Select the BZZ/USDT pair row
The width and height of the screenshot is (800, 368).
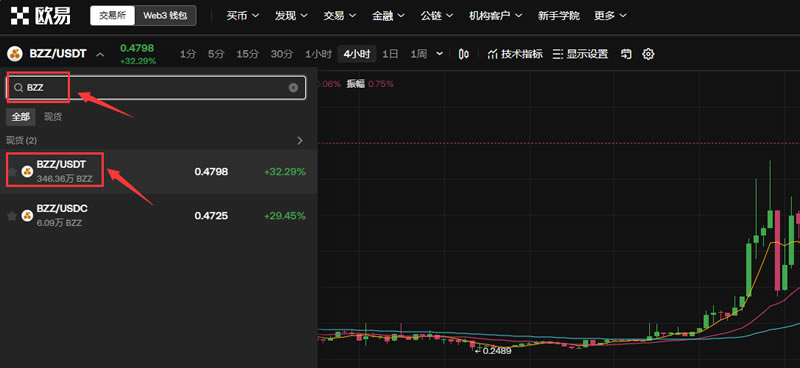[x=159, y=171]
